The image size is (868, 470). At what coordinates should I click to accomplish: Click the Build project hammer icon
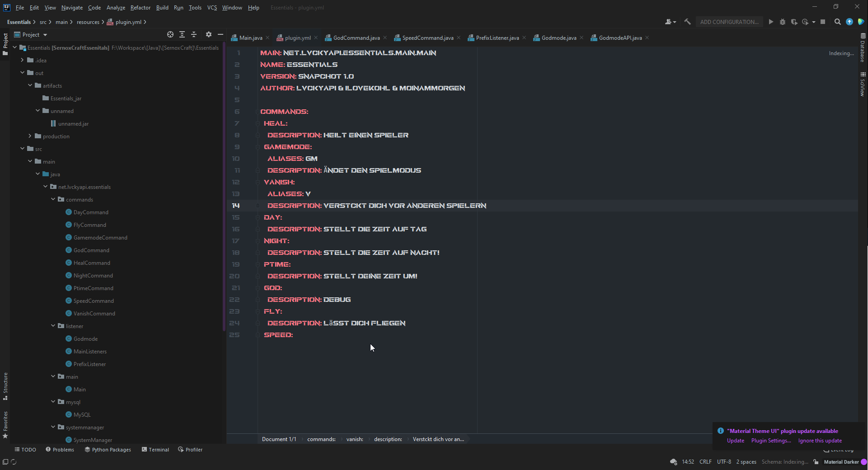[687, 22]
